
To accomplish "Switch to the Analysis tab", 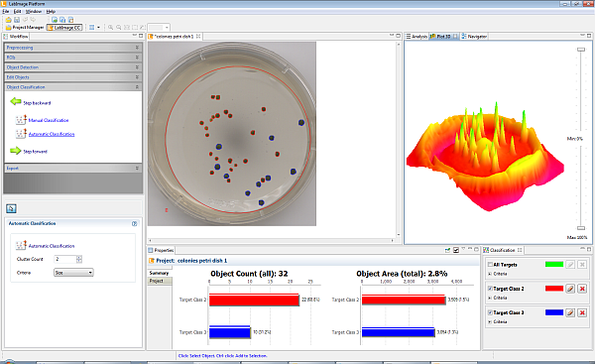I will [416, 37].
